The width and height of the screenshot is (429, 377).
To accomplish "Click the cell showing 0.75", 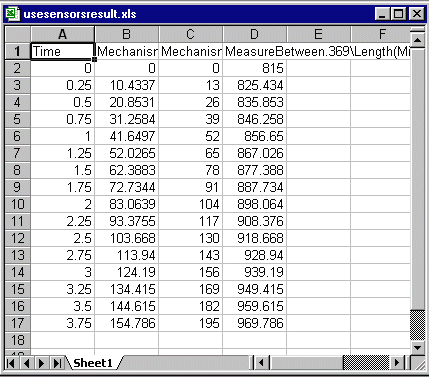I will click(63, 119).
